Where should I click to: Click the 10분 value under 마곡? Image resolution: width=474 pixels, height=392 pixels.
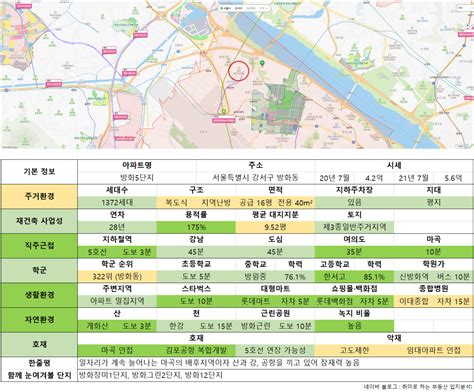(x=433, y=252)
